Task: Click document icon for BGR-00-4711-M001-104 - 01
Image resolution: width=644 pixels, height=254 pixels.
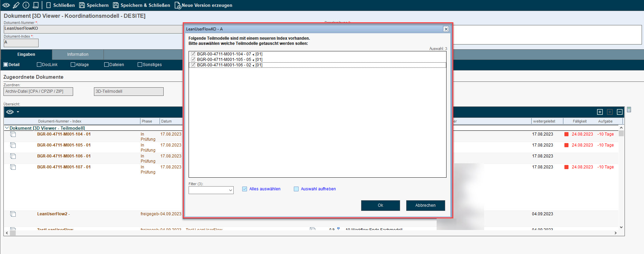Action: click(13, 135)
